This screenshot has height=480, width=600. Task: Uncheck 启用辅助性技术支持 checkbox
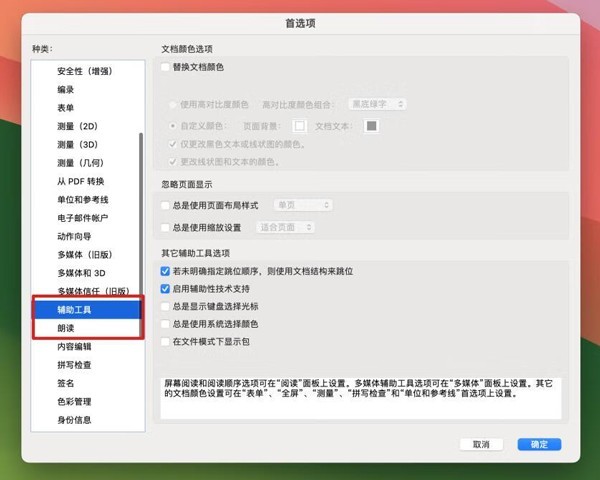[165, 289]
